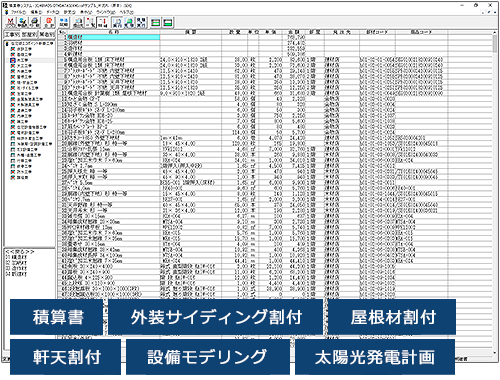Click the <<戻る>> entry in lower-left list
The image size is (500, 380).
tap(20, 252)
